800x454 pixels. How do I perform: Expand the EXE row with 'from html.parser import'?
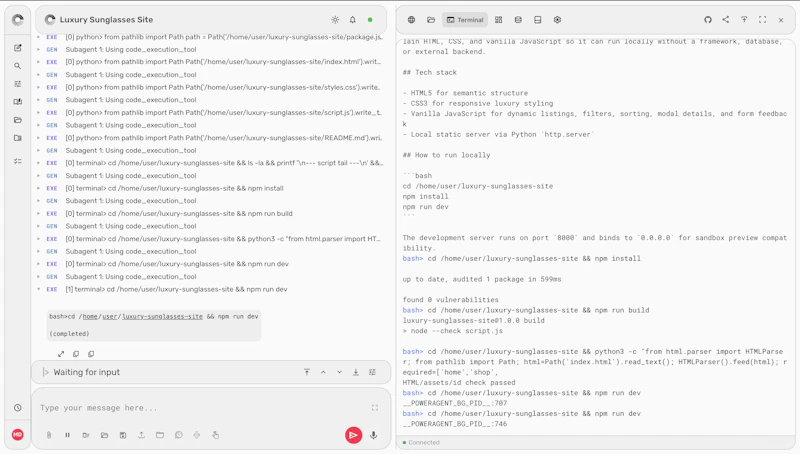[209, 239]
